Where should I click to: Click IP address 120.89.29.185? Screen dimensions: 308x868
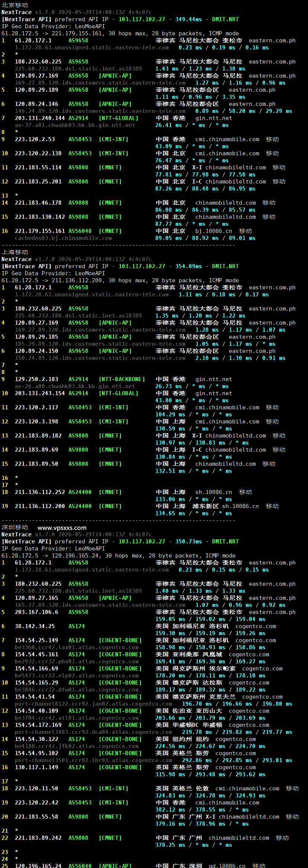36,337
